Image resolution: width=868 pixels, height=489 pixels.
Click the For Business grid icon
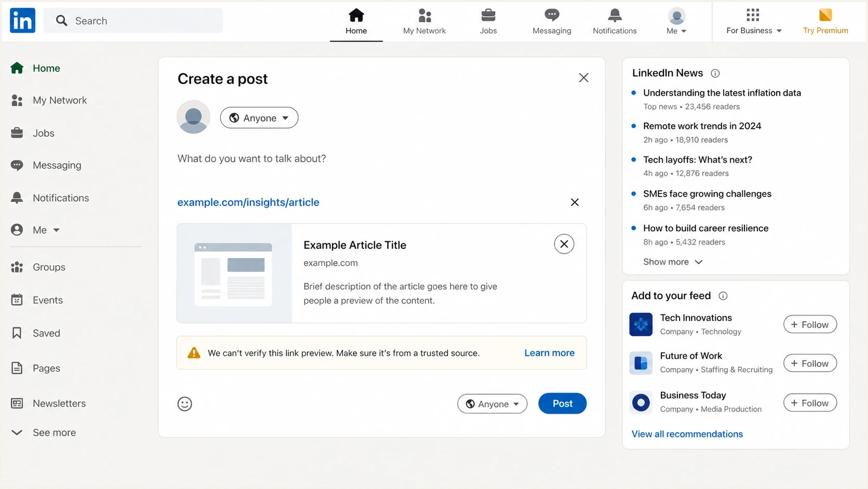(753, 15)
